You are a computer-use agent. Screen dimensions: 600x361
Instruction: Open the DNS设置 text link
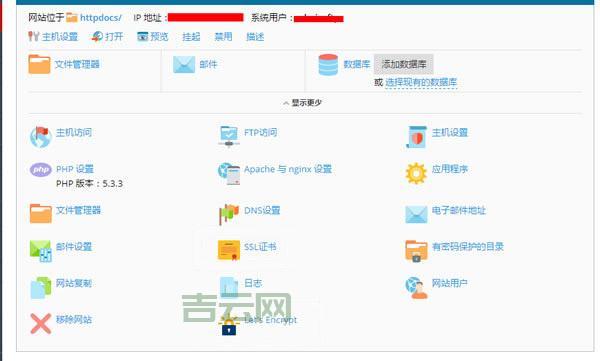262,210
